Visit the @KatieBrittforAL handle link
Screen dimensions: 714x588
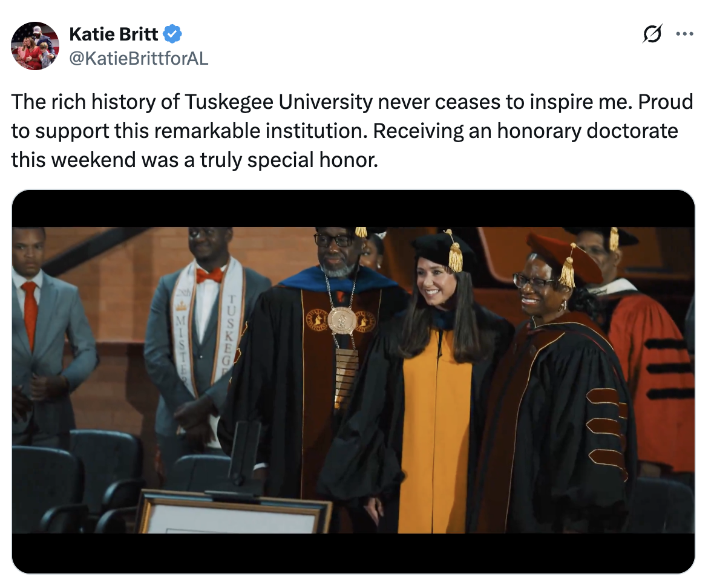(x=139, y=58)
